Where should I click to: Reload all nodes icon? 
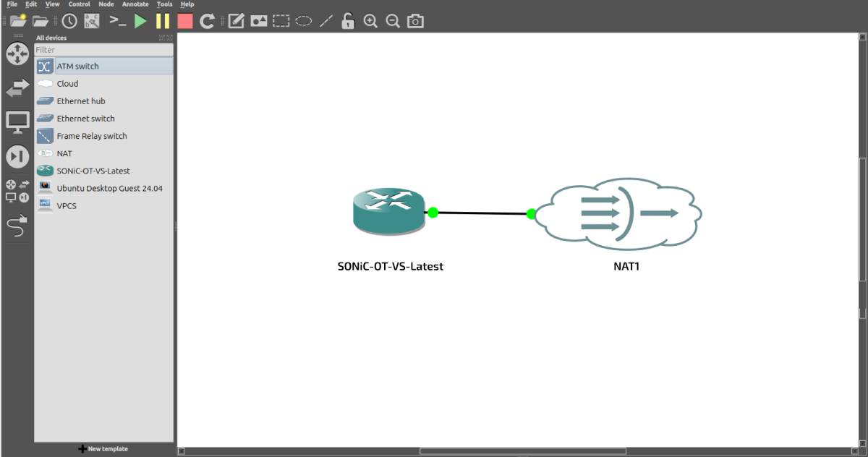point(207,21)
